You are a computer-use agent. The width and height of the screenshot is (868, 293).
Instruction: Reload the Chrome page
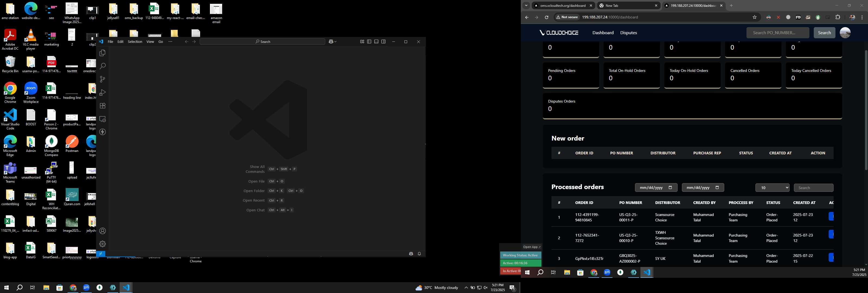tap(546, 17)
